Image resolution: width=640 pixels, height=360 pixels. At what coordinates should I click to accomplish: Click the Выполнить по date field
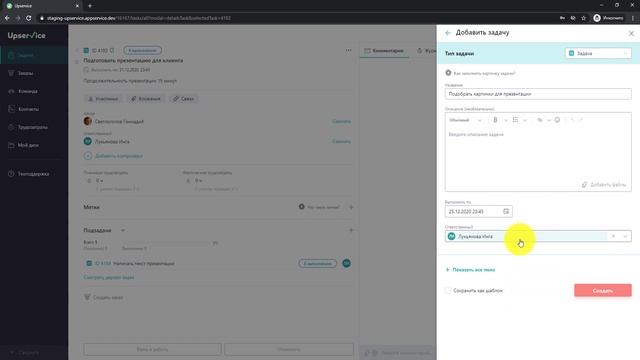pyautogui.click(x=478, y=211)
